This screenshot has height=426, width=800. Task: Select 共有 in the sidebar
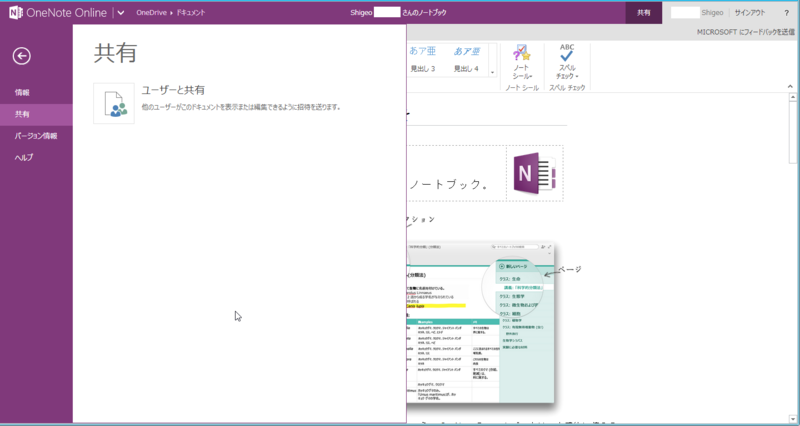[36, 114]
